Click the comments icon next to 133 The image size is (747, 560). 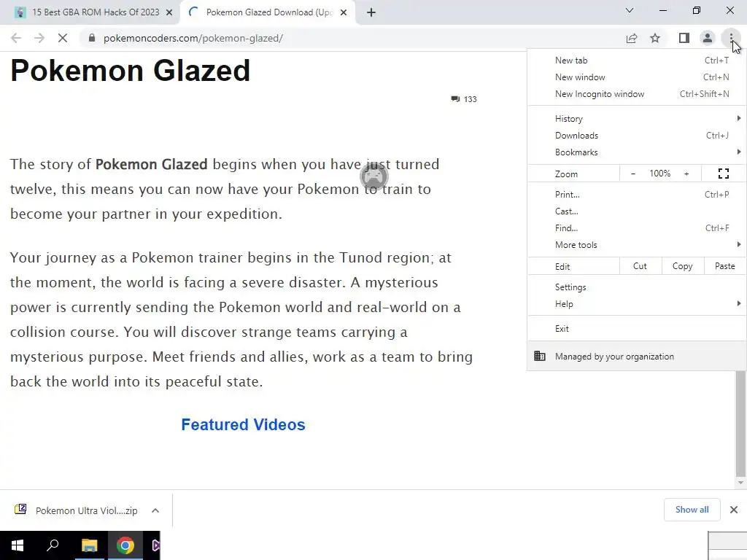click(455, 99)
